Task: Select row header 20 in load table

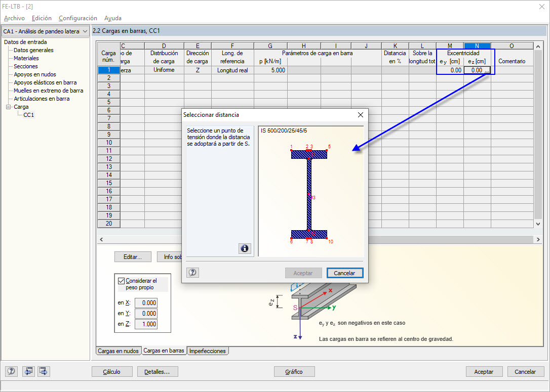Action: coord(109,224)
